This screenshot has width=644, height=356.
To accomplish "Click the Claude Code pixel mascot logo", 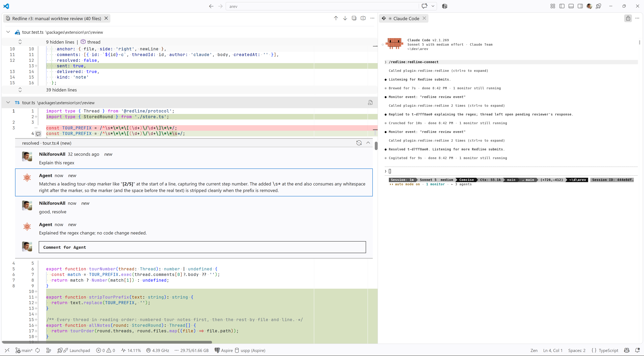I will (x=394, y=43).
